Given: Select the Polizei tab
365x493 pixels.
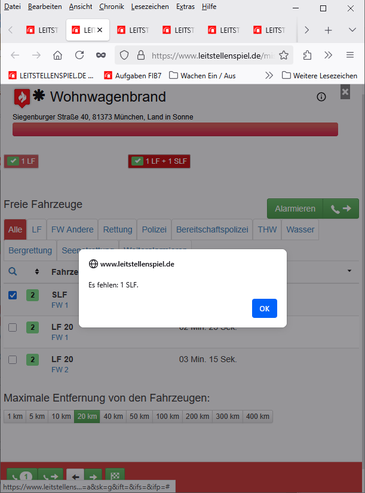Looking at the screenshot, I should [154, 230].
